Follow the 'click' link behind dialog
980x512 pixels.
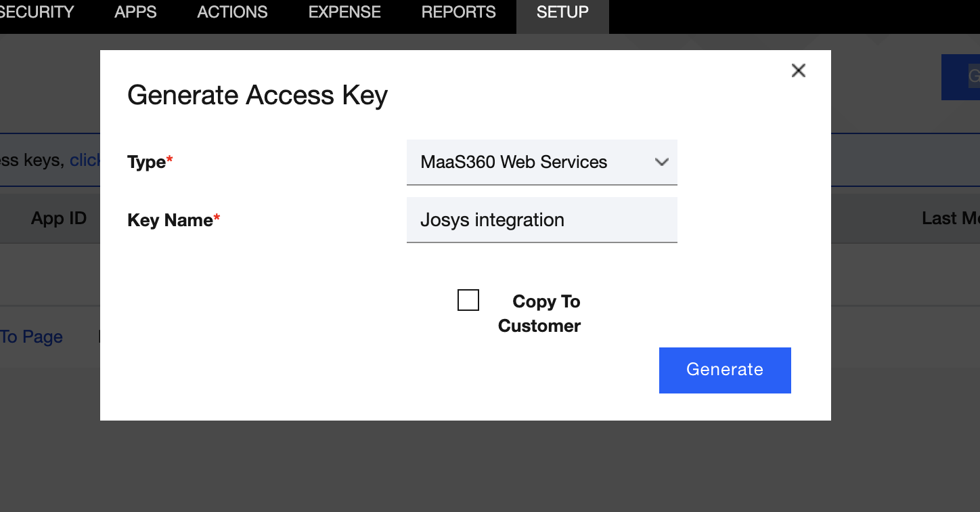coord(85,160)
